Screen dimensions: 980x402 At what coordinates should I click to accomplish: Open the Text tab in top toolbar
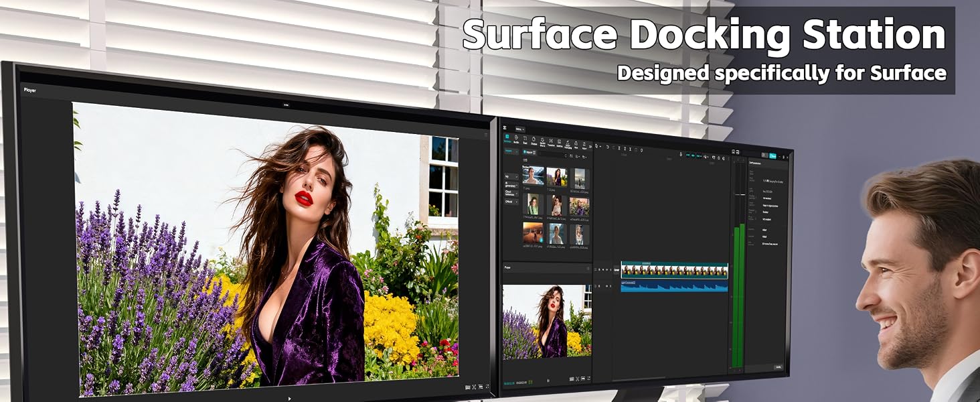tap(525, 139)
